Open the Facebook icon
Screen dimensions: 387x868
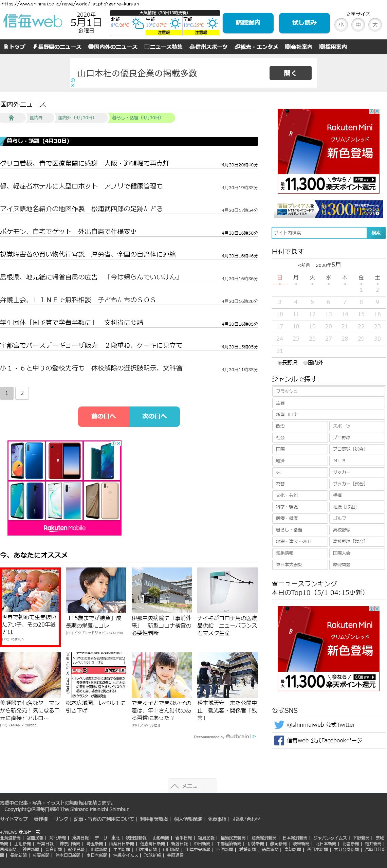[279, 740]
